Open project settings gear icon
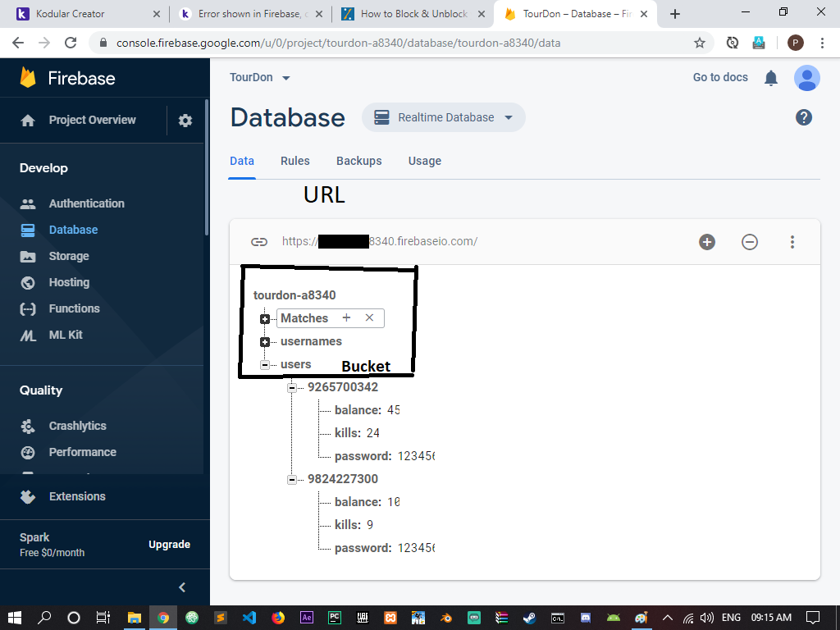Screen dimensions: 840x630 tap(185, 121)
